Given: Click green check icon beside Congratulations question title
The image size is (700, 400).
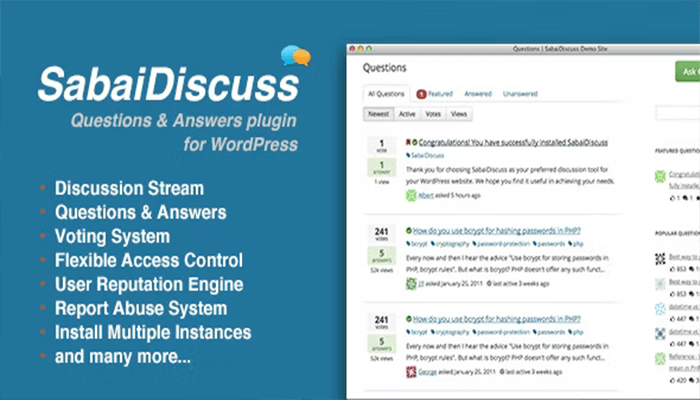Looking at the screenshot, I should click(415, 142).
